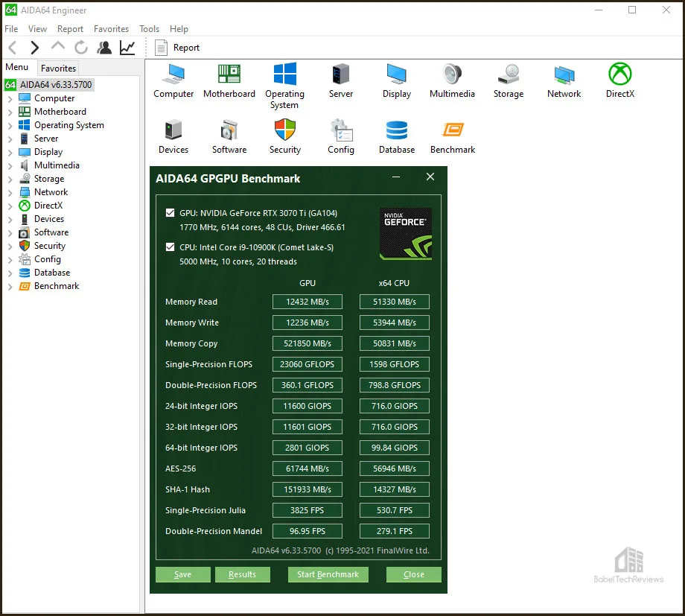The image size is (685, 616).
Task: Click the GPU AES-256 value 61744 MB/s
Action: pyautogui.click(x=307, y=469)
